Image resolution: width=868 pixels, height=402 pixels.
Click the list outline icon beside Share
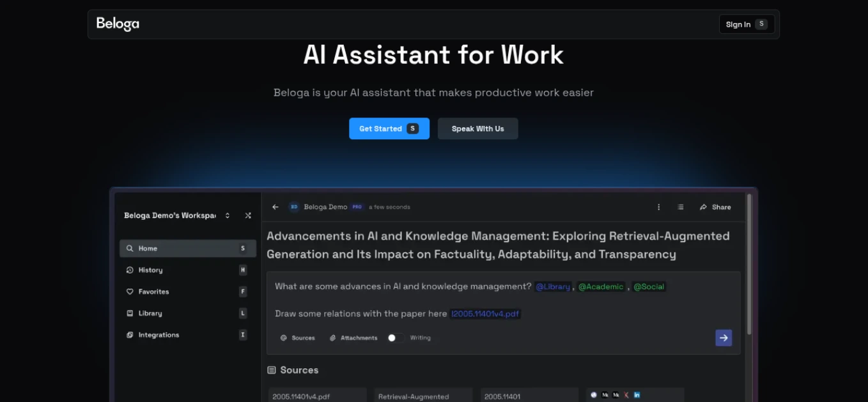pyautogui.click(x=681, y=207)
